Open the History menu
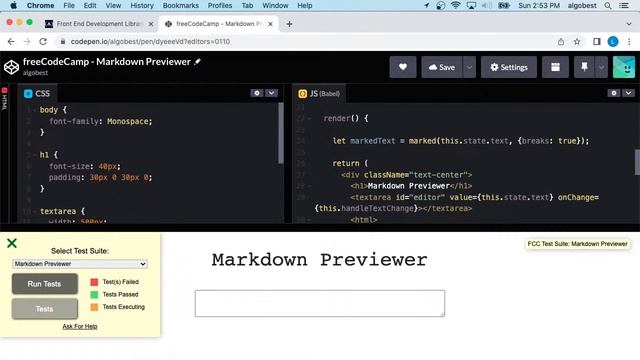Viewport: 640px width, 360px height. pos(142,6)
